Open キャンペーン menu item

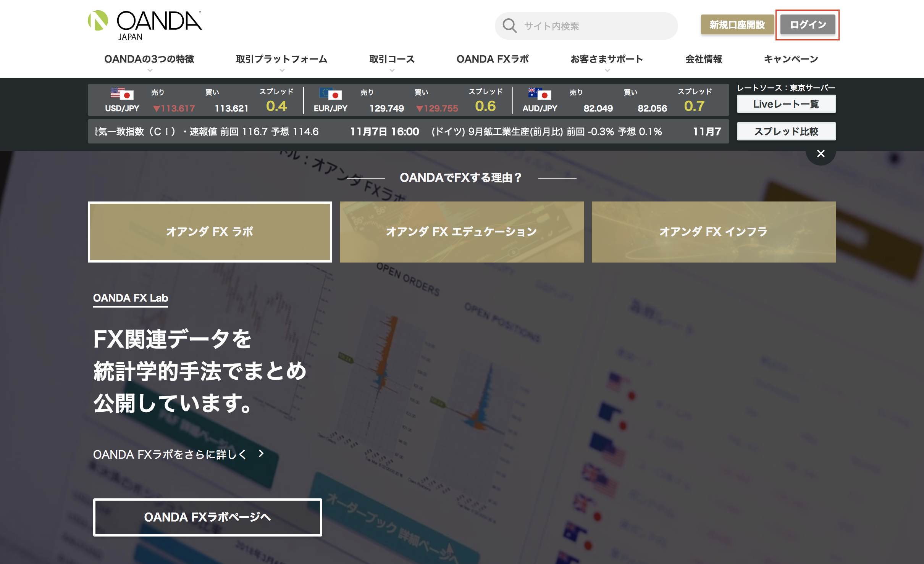(791, 59)
